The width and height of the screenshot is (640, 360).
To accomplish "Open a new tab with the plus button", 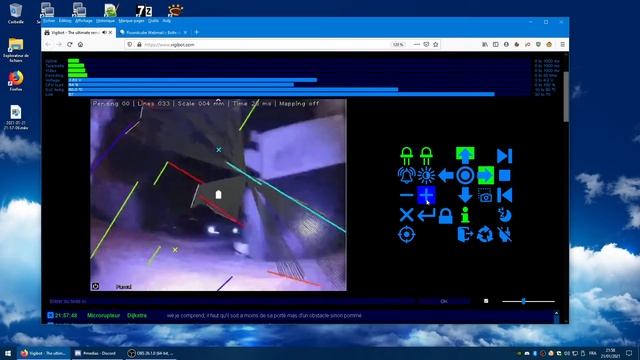I will point(196,32).
